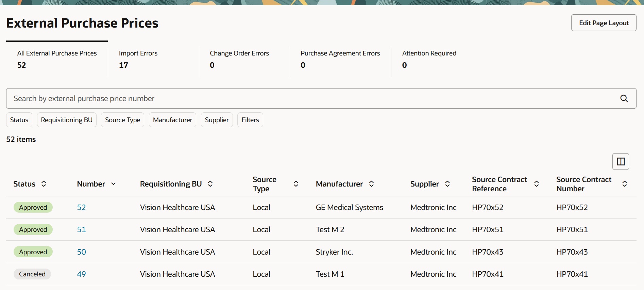This screenshot has height=290, width=644.
Task: Toggle Number column sort chevron
Action: (114, 184)
